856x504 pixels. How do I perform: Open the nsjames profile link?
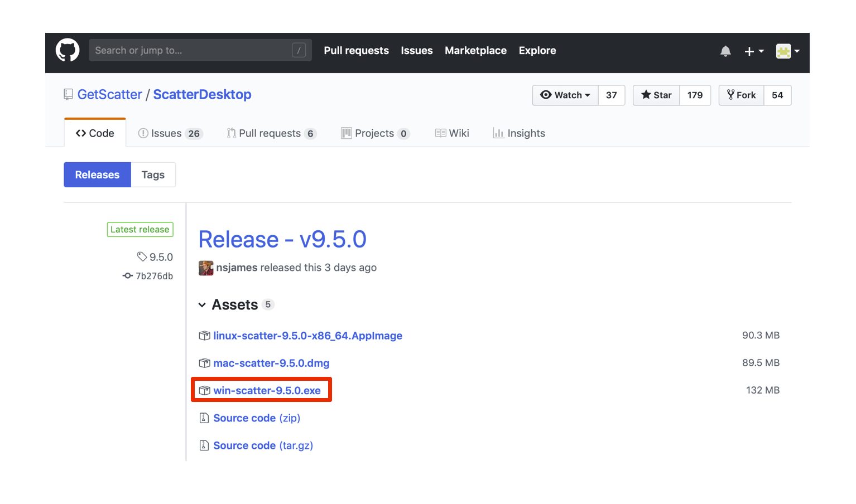click(x=237, y=268)
